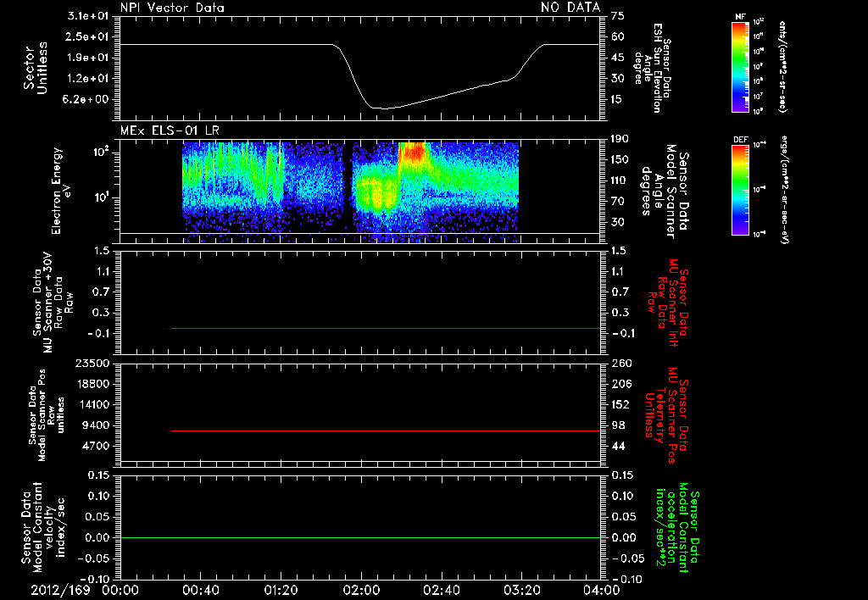The image size is (868, 600).
Task: Click the 98 tick value
Action: (x=618, y=425)
